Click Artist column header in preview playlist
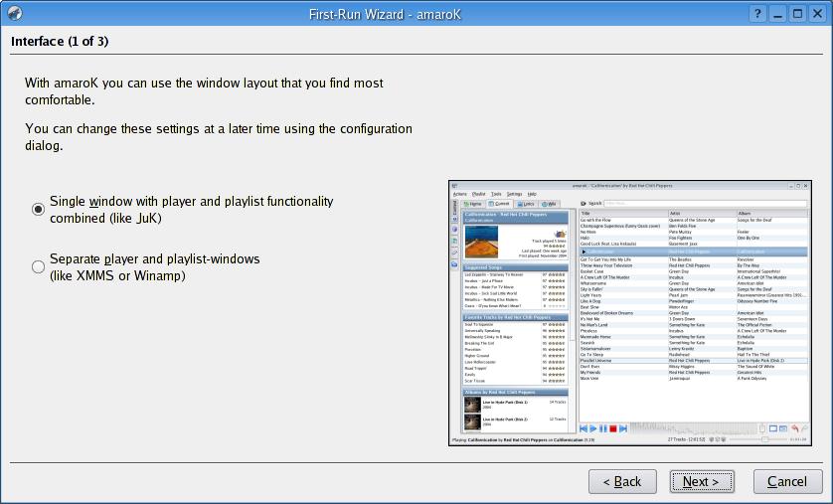This screenshot has width=833, height=504. point(696,213)
